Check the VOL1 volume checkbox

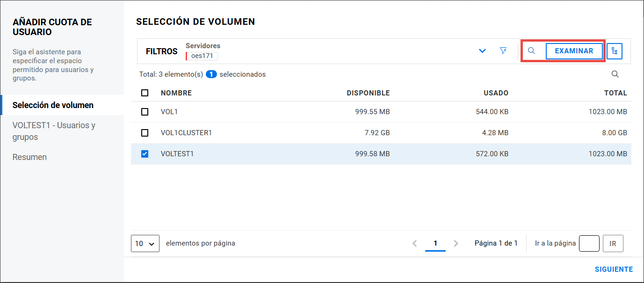tap(145, 112)
